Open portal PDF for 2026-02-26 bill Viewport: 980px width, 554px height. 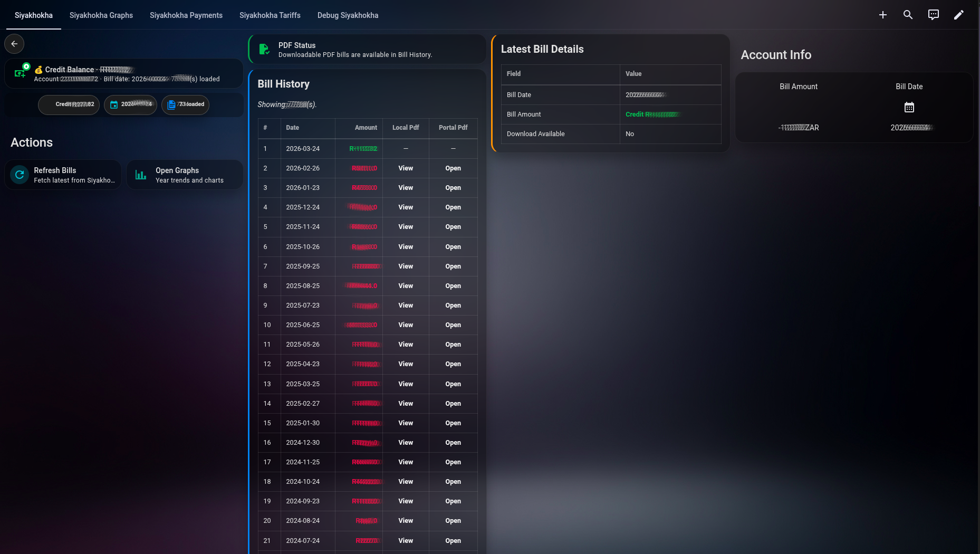[453, 168]
